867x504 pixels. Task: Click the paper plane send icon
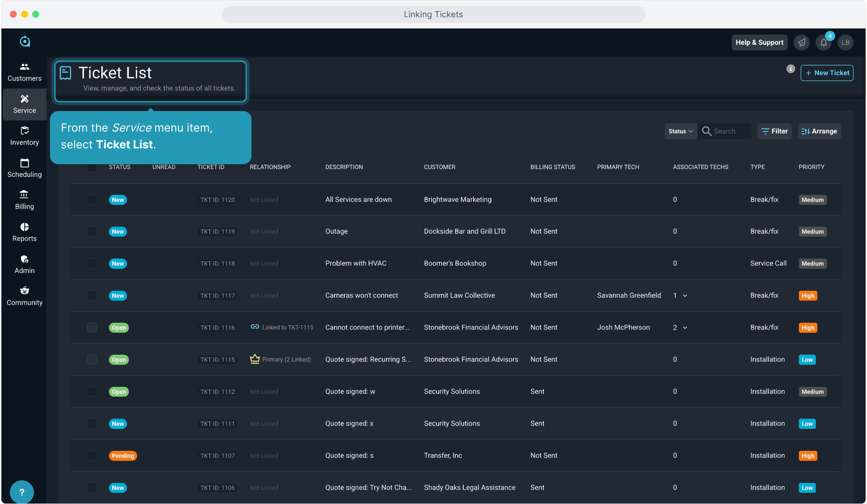[802, 42]
